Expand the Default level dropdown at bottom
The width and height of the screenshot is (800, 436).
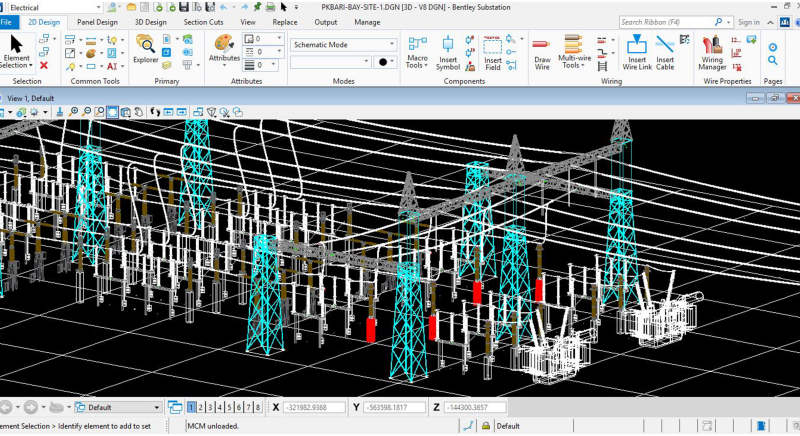click(156, 408)
